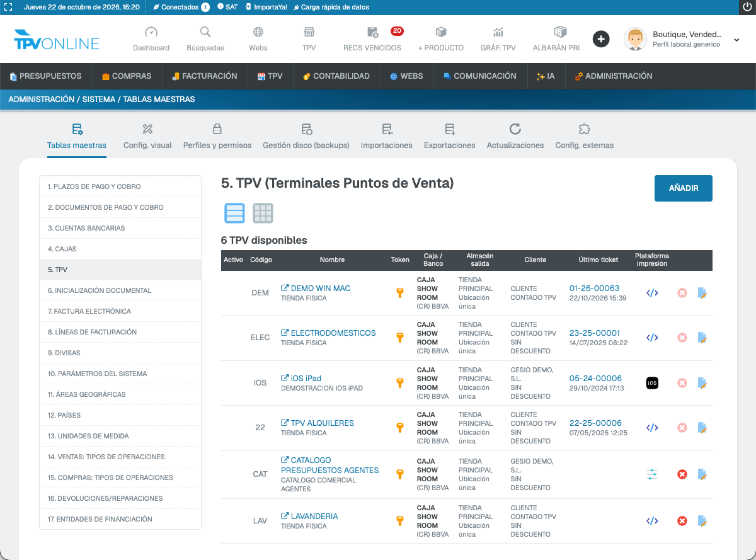Edit the TPV ALQUILERES terminal
Image resolution: width=756 pixels, height=560 pixels.
click(702, 428)
